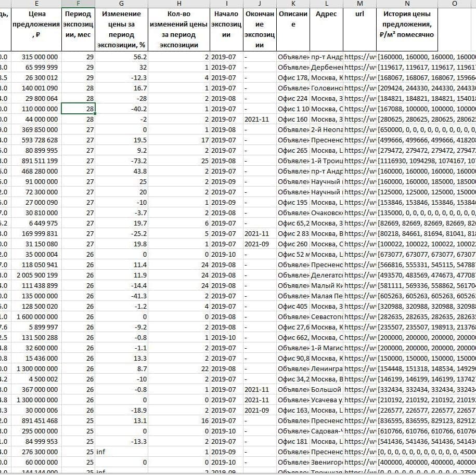
Task: Click start date 2019-10 in 35 000 004 row
Action: (x=226, y=254)
